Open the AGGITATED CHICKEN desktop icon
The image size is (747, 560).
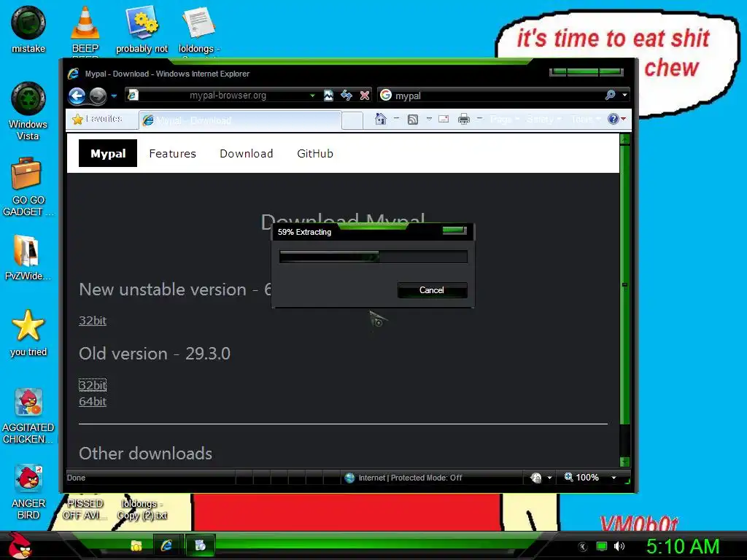click(28, 415)
